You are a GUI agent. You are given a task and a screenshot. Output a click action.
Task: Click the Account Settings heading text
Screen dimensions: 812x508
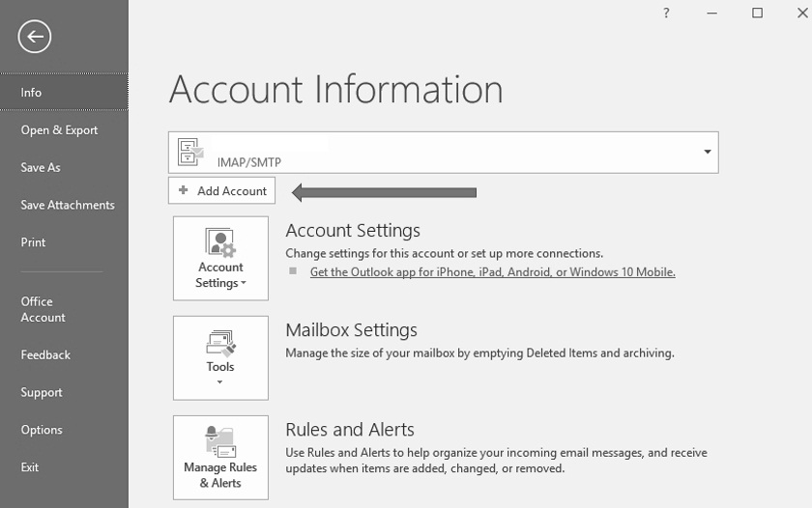pyautogui.click(x=353, y=231)
